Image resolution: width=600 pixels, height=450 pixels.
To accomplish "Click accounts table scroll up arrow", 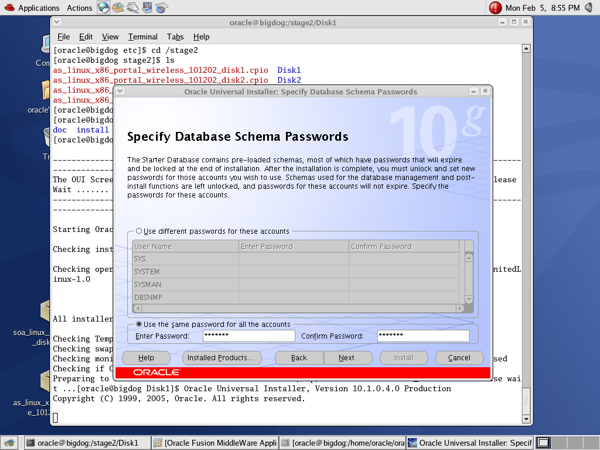I will (469, 258).
